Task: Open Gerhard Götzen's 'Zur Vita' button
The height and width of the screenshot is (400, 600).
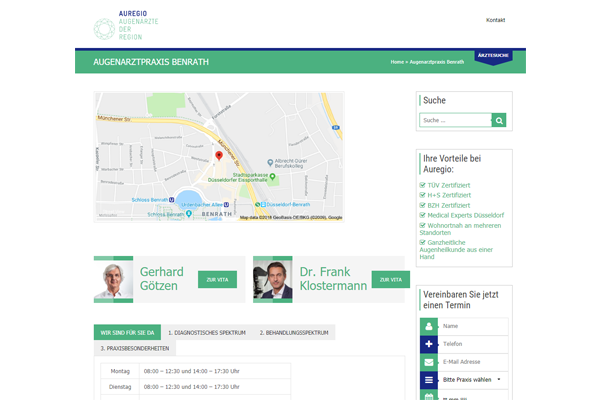Action: 217,279
